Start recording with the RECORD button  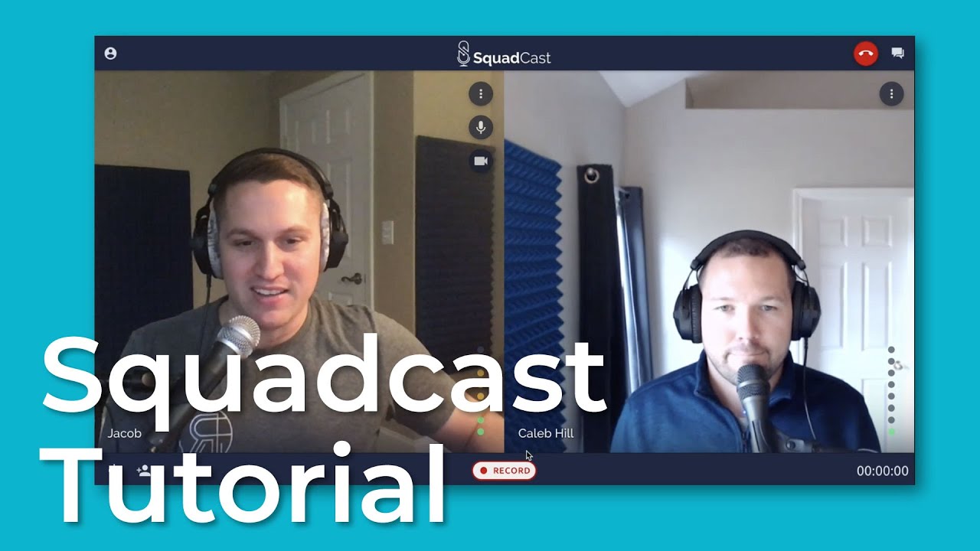[x=505, y=471]
